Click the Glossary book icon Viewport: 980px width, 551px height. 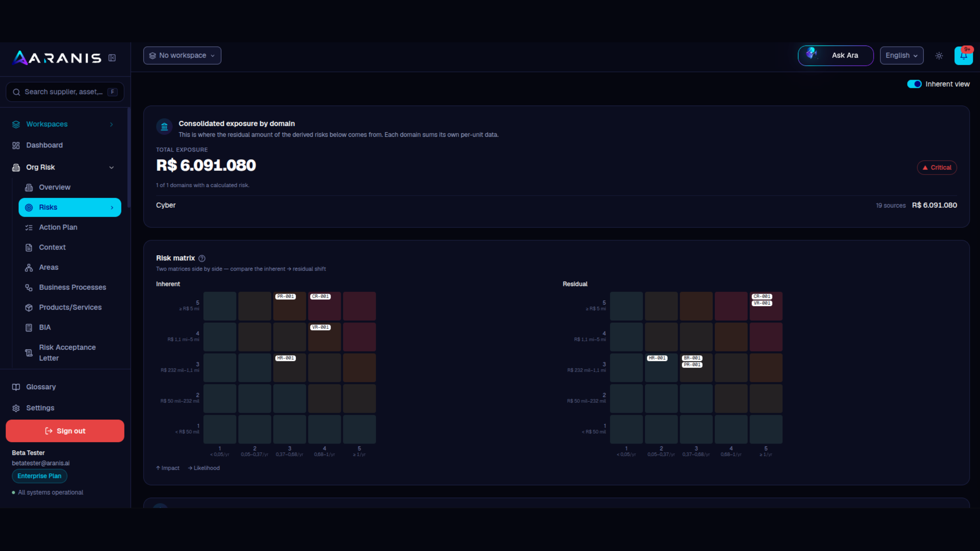point(16,387)
